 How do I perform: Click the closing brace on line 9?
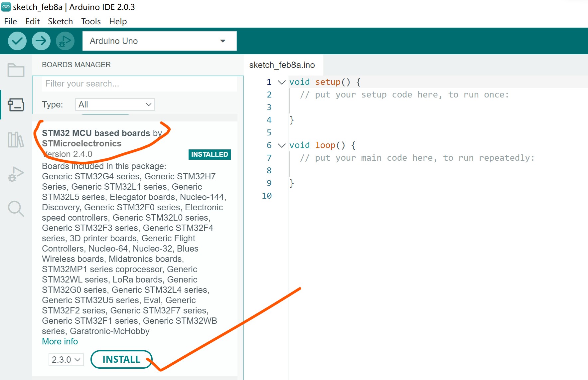click(292, 183)
